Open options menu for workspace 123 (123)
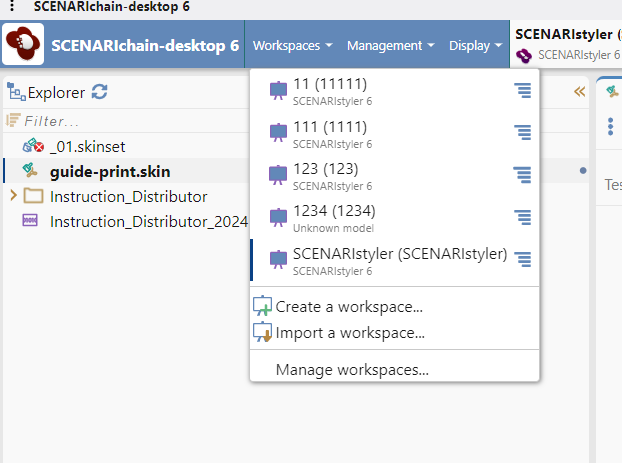Viewport: 622px width, 463px height. click(x=523, y=175)
